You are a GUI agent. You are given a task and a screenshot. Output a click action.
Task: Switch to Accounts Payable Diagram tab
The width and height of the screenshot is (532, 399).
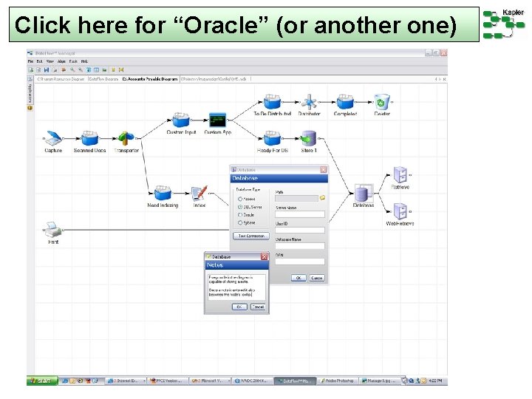click(149, 79)
